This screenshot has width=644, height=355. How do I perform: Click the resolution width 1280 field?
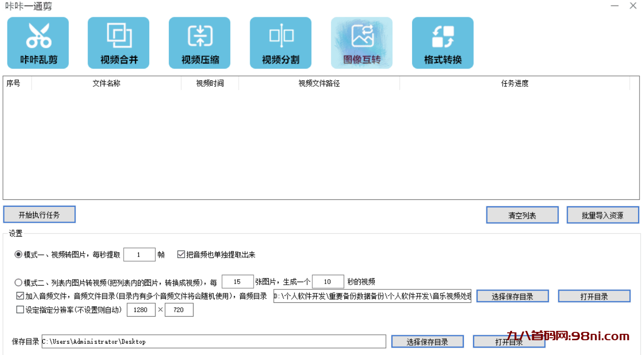pyautogui.click(x=141, y=310)
